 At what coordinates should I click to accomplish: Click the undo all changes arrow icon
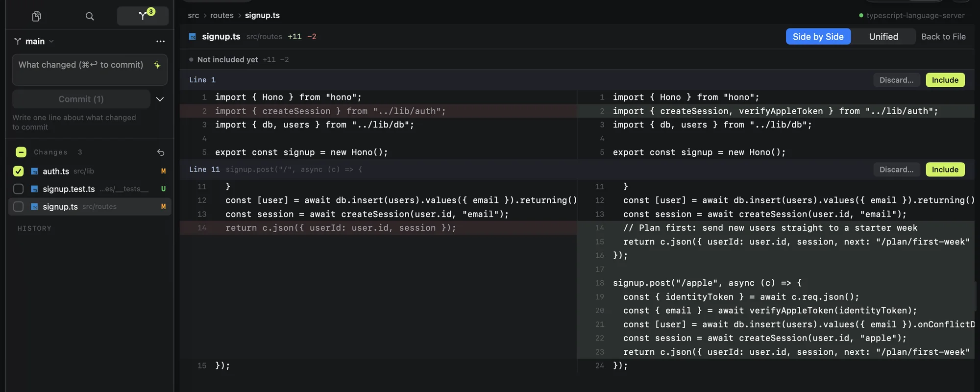pos(161,152)
